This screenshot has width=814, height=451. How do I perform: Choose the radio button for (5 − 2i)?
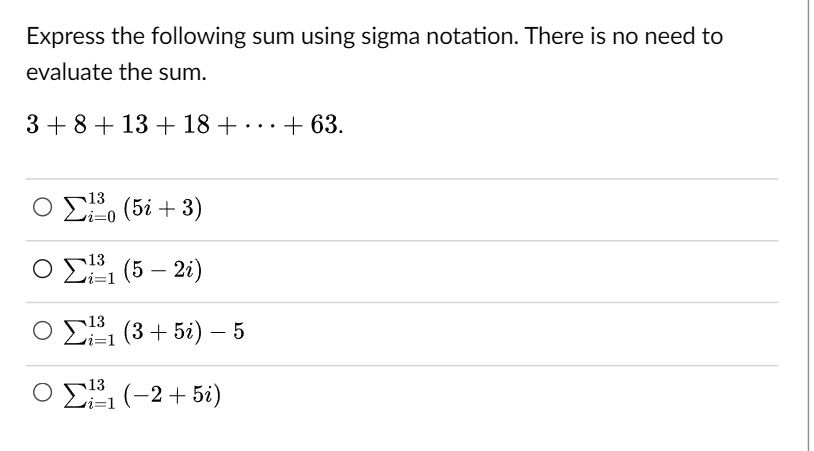(43, 269)
